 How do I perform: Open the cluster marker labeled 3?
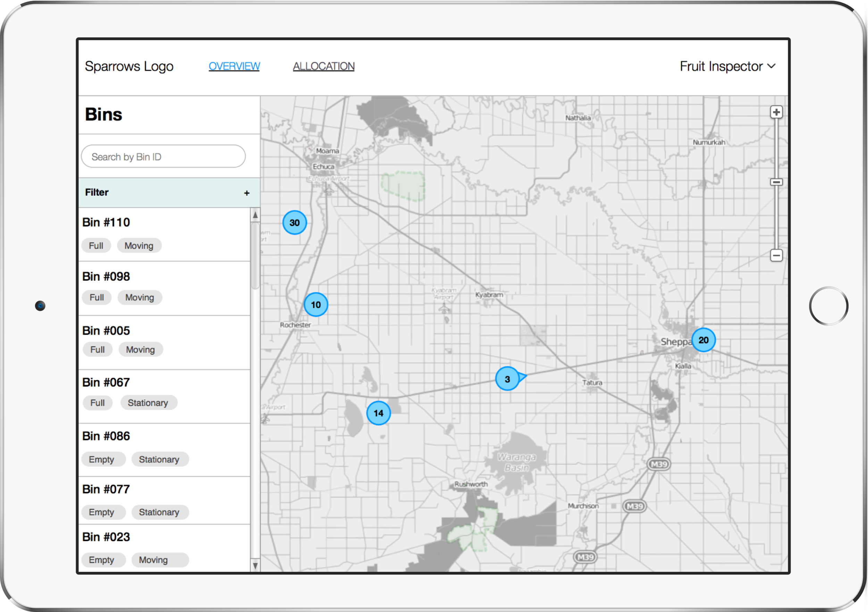click(507, 379)
